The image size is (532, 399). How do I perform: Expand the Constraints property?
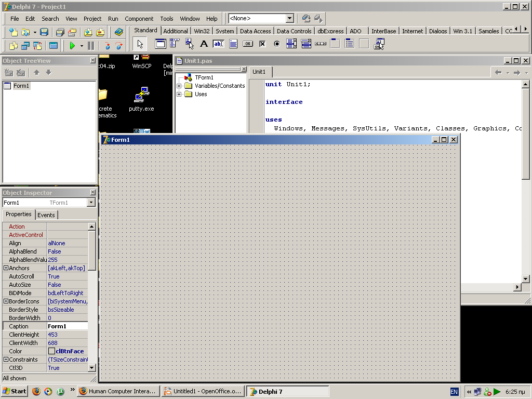click(x=6, y=360)
